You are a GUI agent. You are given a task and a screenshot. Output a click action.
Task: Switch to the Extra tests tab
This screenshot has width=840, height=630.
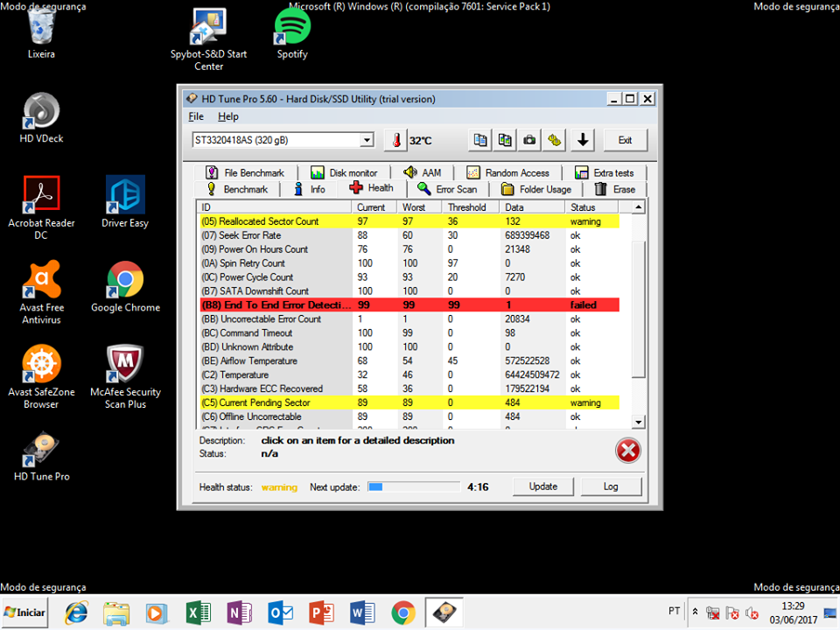tap(605, 172)
